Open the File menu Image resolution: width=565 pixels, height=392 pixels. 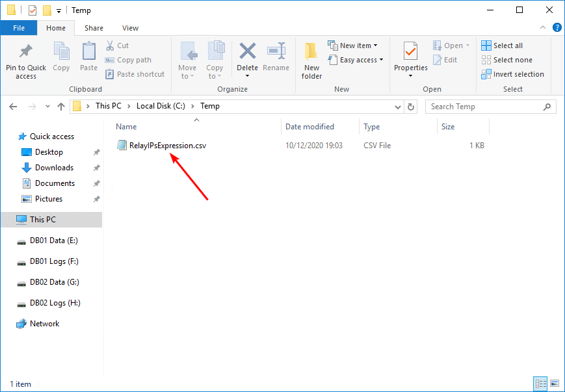[19, 28]
